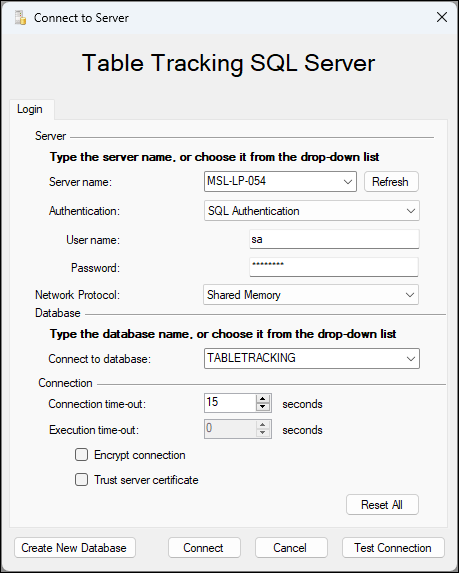This screenshot has width=459, height=573.
Task: Decrease connection time-out with down arrow
Action: (x=263, y=407)
